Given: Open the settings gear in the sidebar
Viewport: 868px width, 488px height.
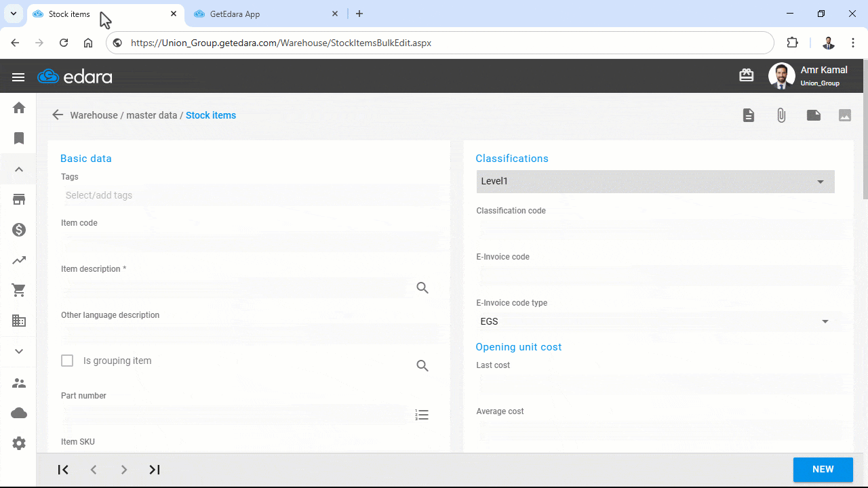Looking at the screenshot, I should (x=19, y=443).
